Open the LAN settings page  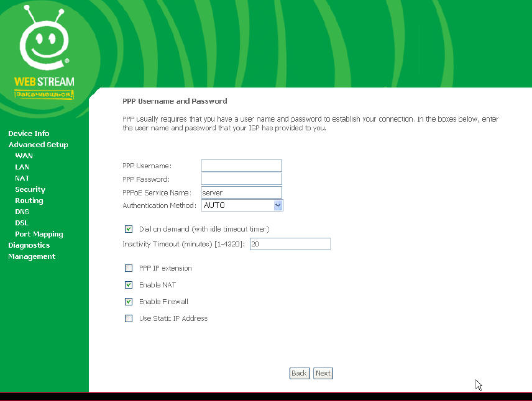22,167
